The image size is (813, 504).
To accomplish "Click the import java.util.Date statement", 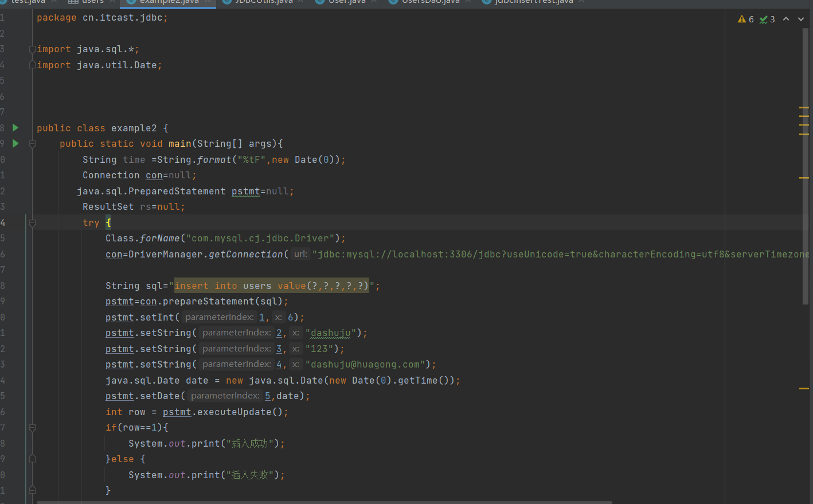I will pos(99,65).
